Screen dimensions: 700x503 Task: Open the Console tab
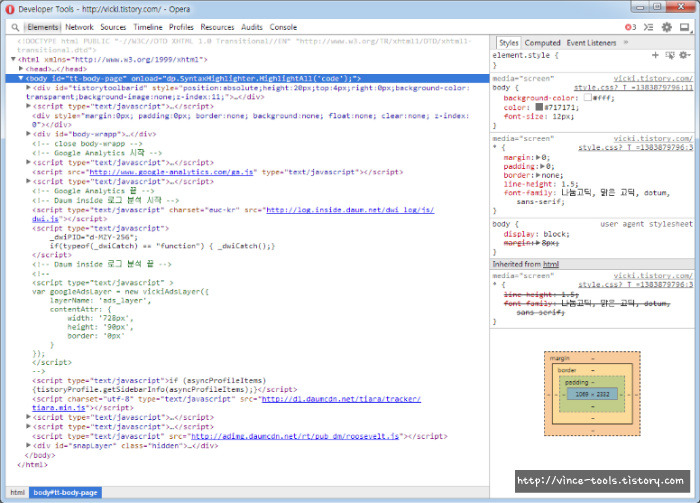pos(283,27)
